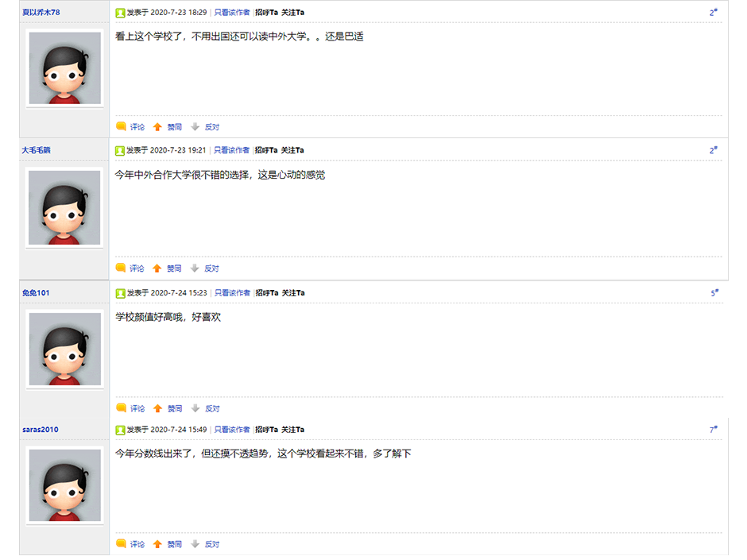
Task: Click 只看该作者 in 夏以乔木78's post
Action: pyautogui.click(x=231, y=13)
